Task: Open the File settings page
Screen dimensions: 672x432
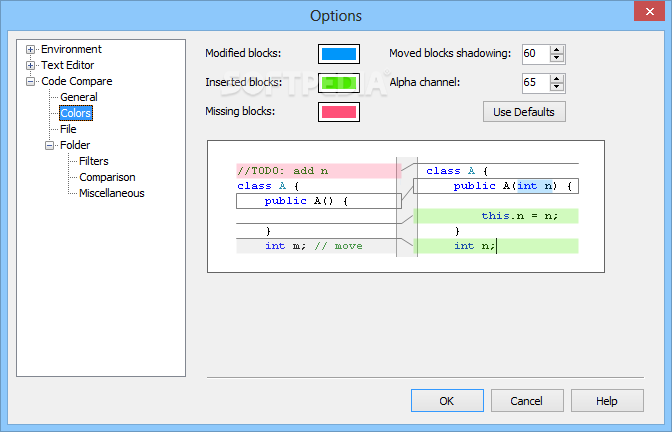Action: point(68,129)
